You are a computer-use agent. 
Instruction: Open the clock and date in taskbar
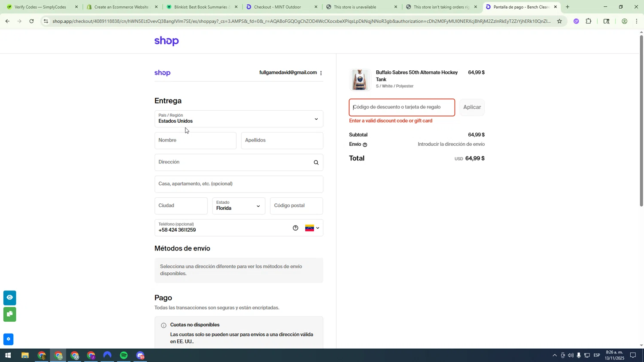click(614, 356)
